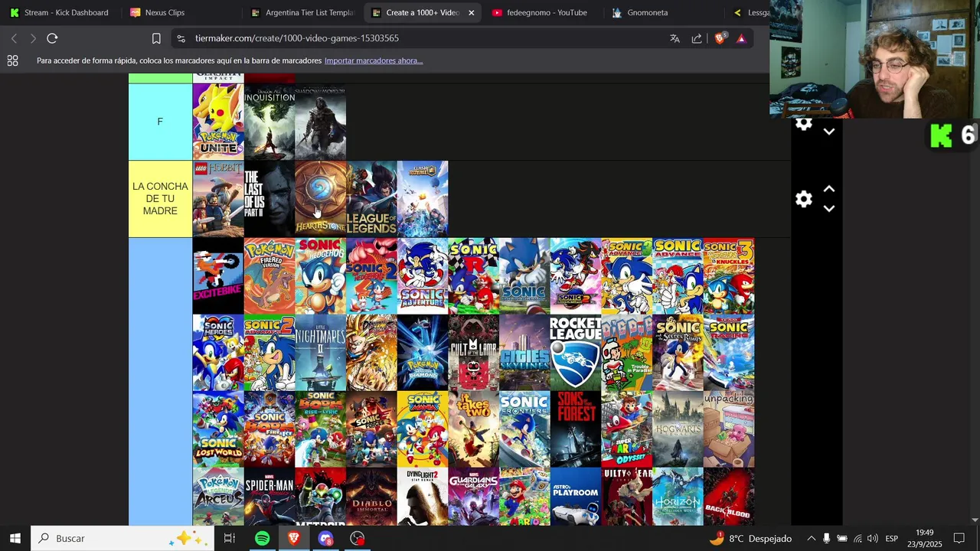
Task: Select the F tier label cell
Action: (160, 122)
